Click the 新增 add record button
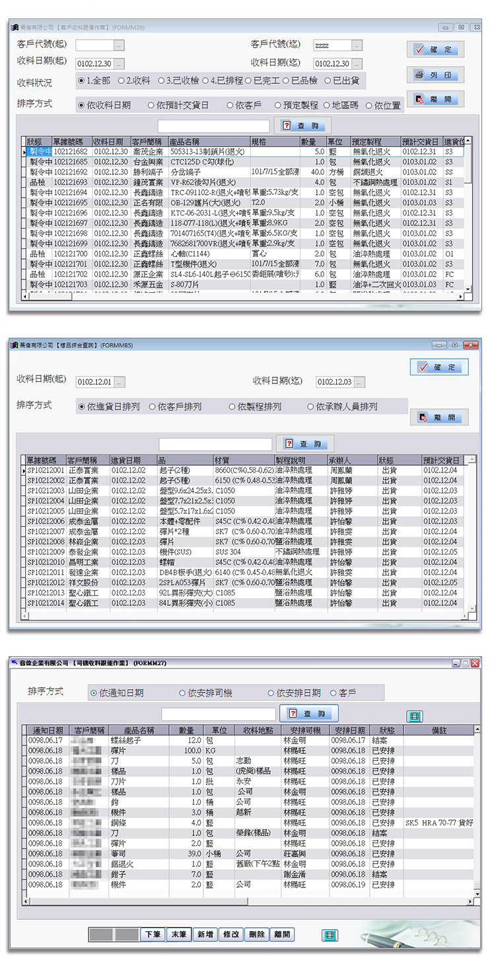 pos(205,934)
